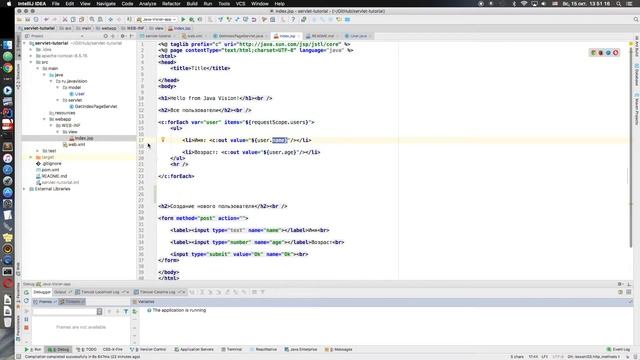The width and height of the screenshot is (640, 360).
Task: Open Application Servers tool window button
Action: 194,349
